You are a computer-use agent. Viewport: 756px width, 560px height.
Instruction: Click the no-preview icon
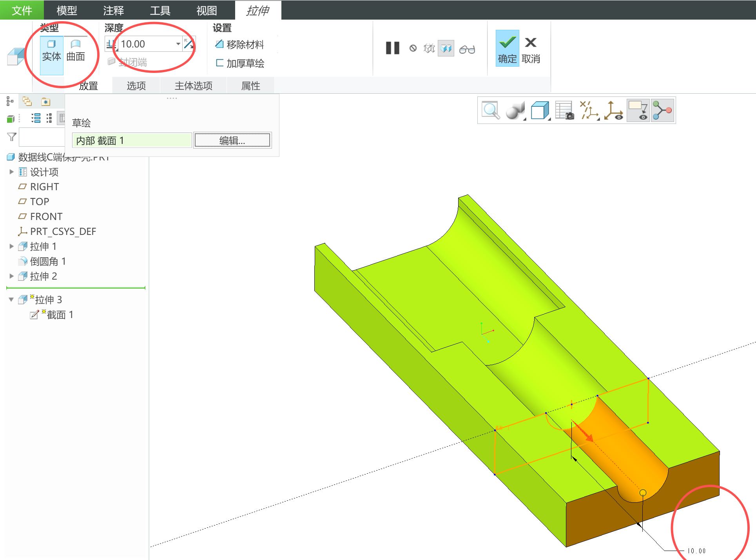tap(413, 48)
